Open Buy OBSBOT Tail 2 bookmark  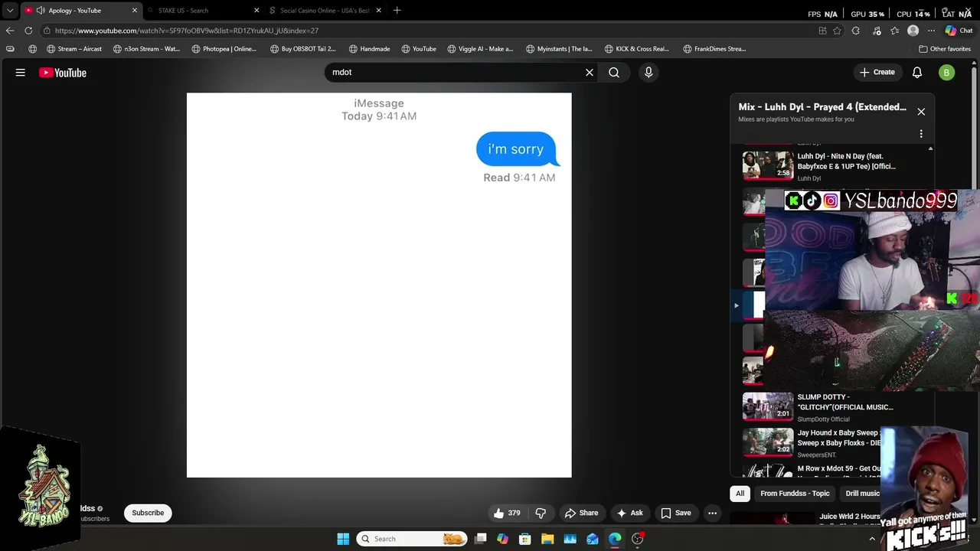coord(302,49)
